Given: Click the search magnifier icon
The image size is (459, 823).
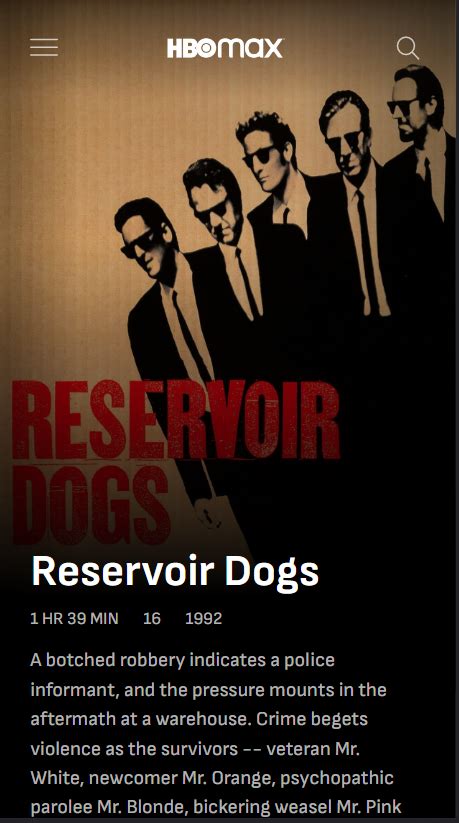Looking at the screenshot, I should tap(408, 48).
